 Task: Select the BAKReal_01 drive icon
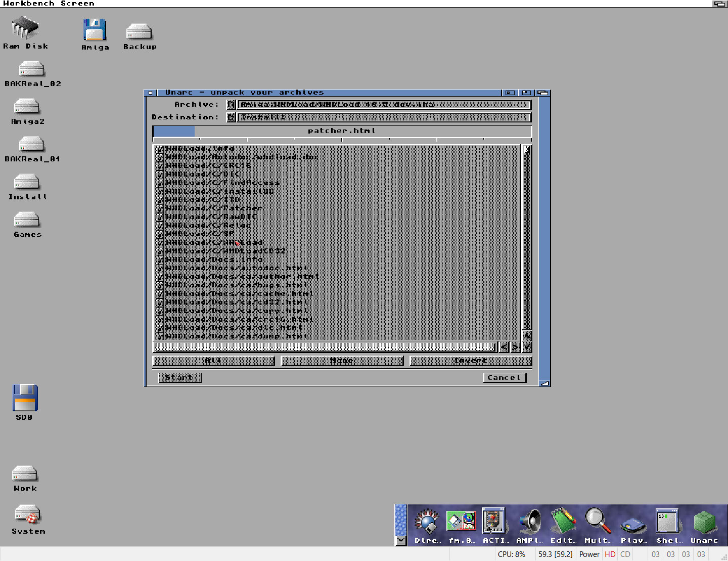pyautogui.click(x=31, y=144)
